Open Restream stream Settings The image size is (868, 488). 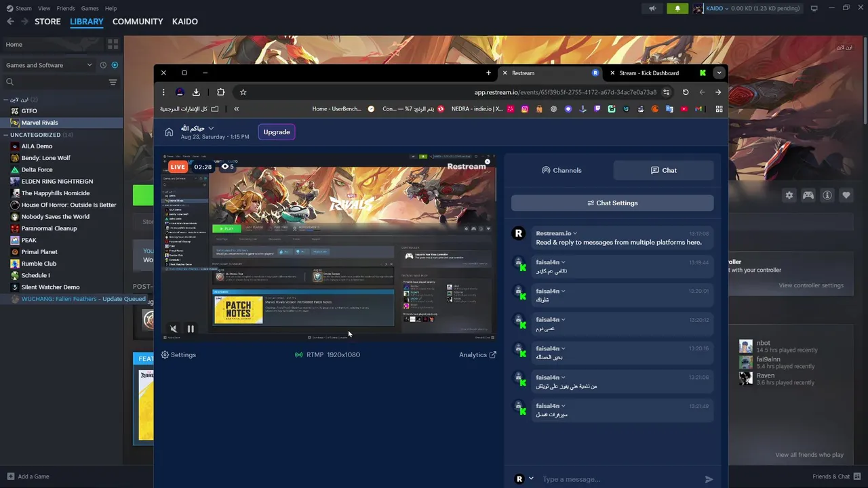click(x=178, y=354)
